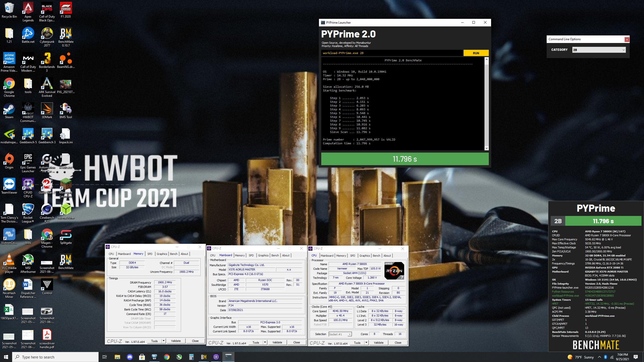Select the NiceHash Miner desktop icon
The height and width of the screenshot is (362, 644).
9,289
